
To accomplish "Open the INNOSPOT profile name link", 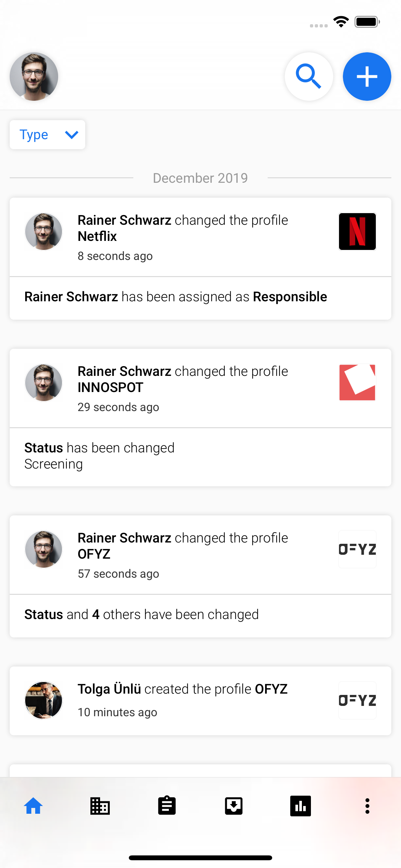I will [x=110, y=387].
